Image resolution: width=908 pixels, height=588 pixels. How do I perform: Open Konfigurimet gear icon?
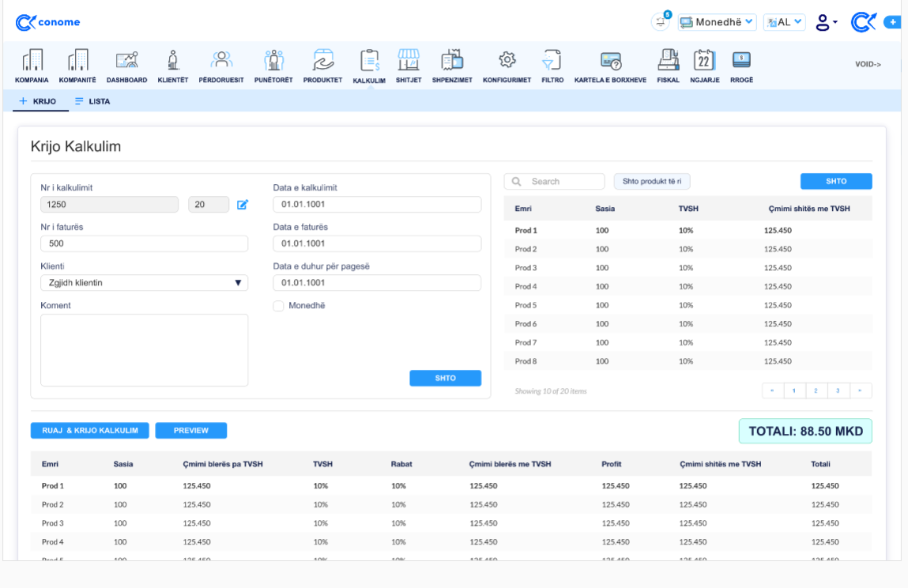pyautogui.click(x=507, y=61)
